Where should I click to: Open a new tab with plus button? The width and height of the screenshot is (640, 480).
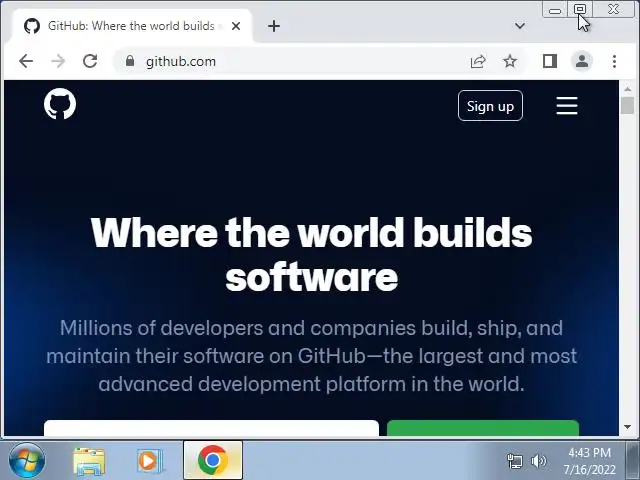(x=274, y=26)
